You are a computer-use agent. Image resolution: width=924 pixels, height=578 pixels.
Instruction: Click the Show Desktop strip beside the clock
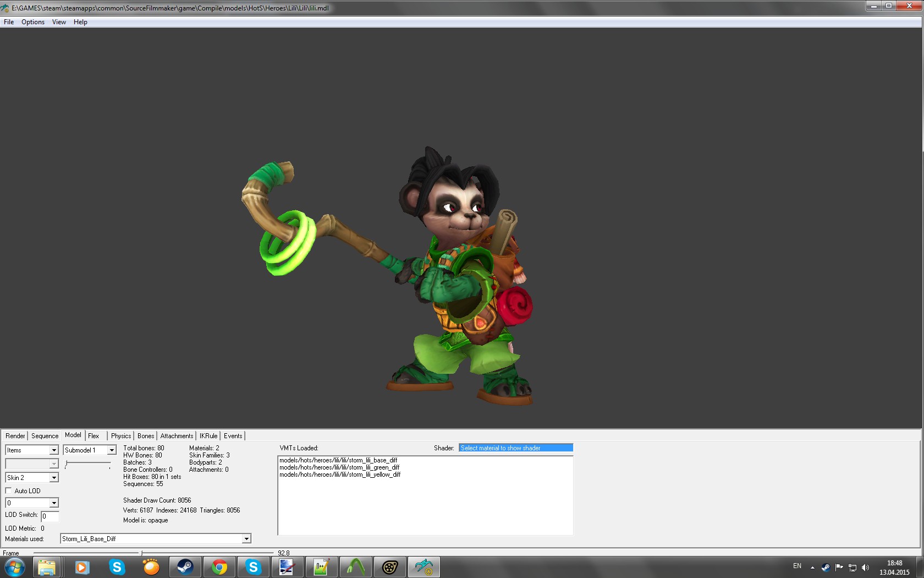[920, 567]
